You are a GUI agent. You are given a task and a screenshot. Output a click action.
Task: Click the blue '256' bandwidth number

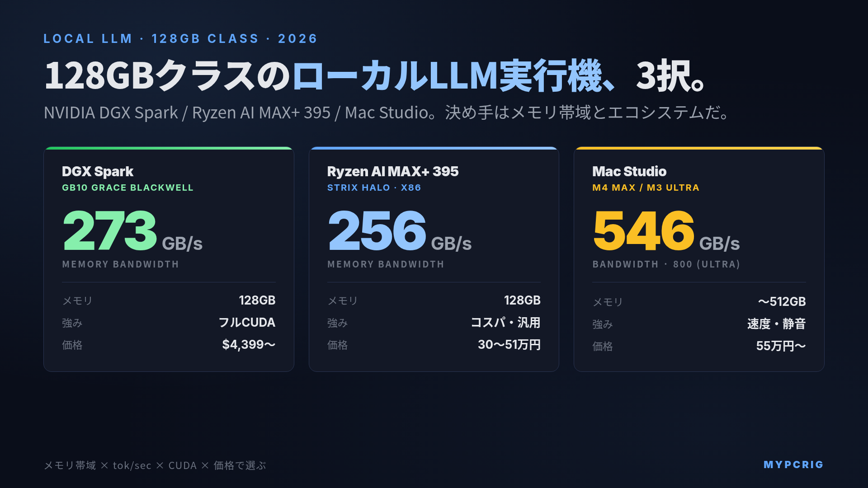tap(377, 230)
